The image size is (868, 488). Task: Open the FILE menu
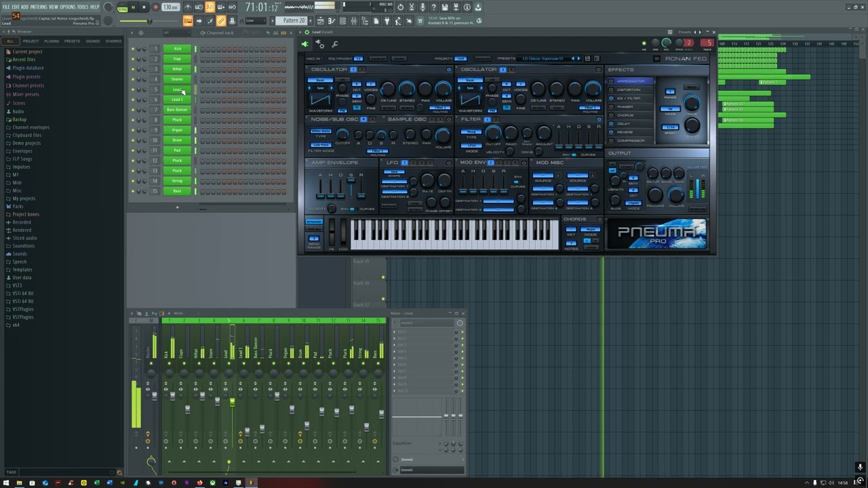[x=6, y=7]
